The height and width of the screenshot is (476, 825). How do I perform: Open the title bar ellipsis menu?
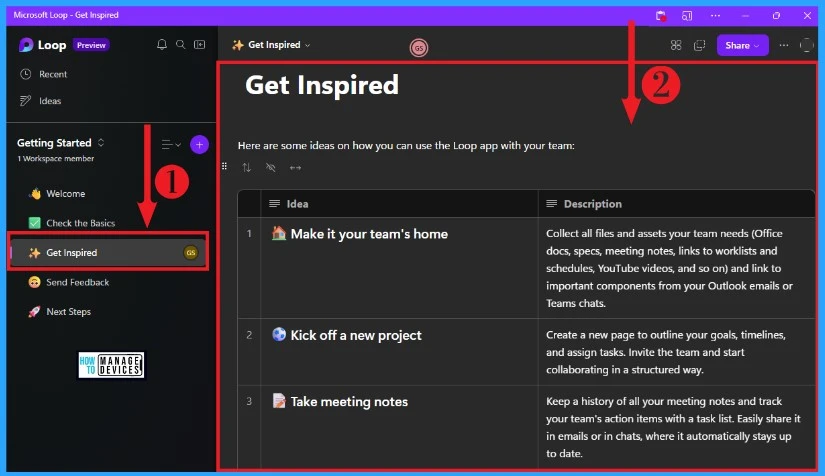[715, 16]
